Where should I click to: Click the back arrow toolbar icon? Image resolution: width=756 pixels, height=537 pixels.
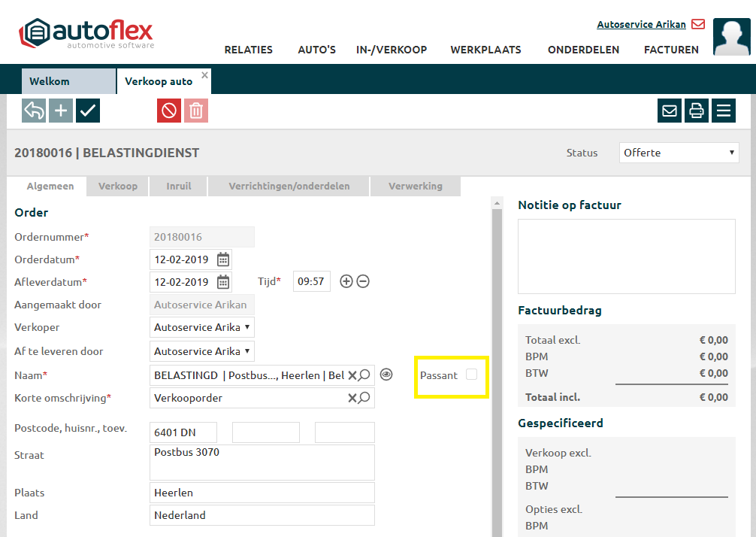click(x=34, y=111)
